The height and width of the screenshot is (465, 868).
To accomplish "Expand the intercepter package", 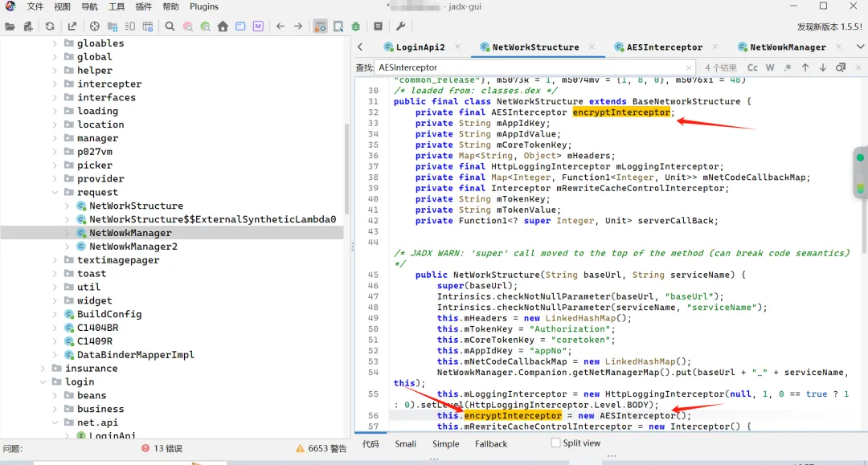I will 55,84.
